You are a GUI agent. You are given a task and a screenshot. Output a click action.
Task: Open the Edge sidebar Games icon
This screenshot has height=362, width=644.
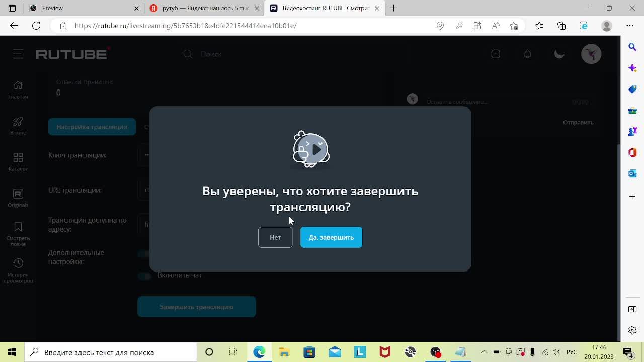[x=632, y=131]
